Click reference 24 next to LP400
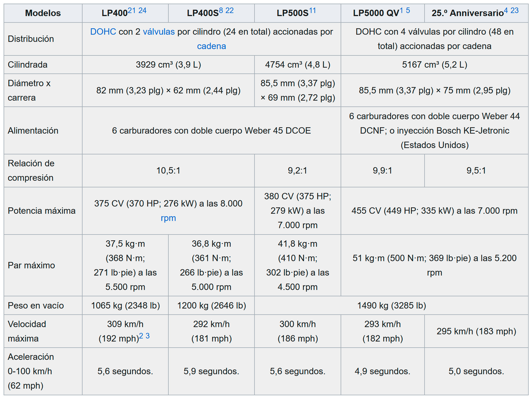 (142, 11)
